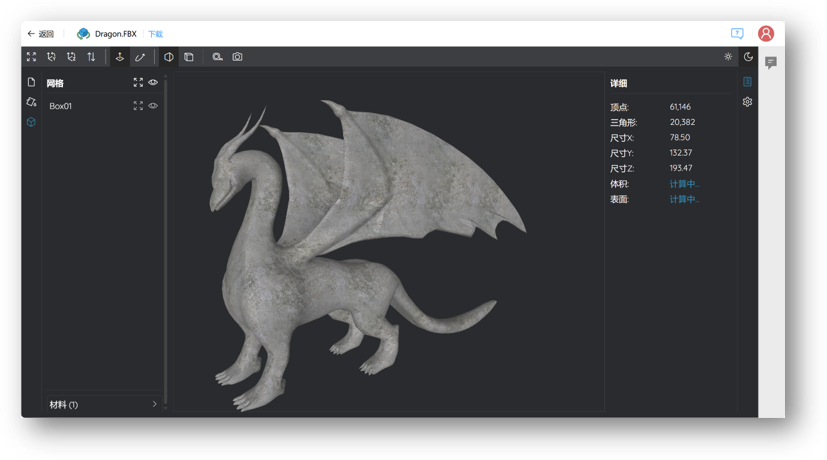Open the comments panel speech bubble icon
This screenshot has width=827, height=460.
[770, 62]
